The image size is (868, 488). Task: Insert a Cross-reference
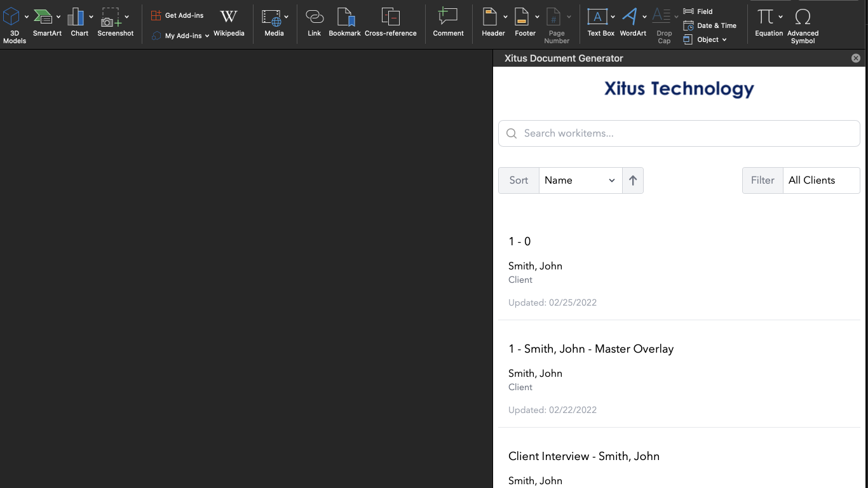tap(391, 23)
